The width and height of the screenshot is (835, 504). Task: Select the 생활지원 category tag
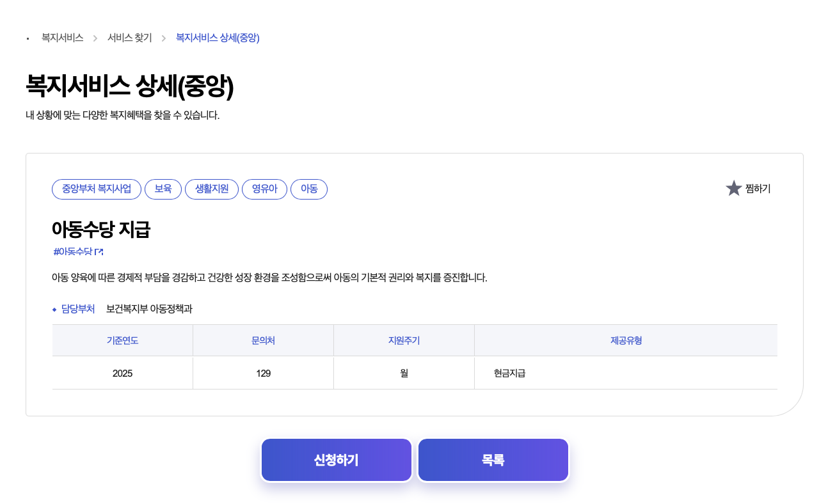[212, 189]
